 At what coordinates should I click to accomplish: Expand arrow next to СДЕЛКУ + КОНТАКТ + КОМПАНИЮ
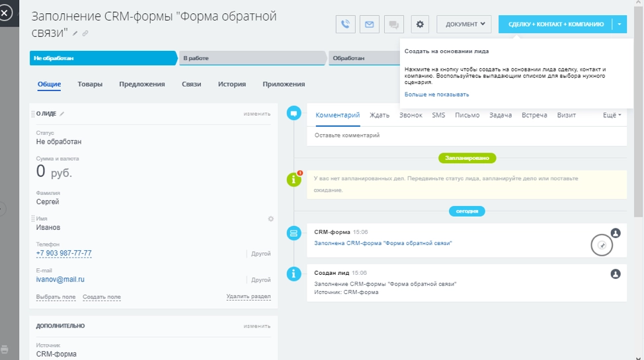click(x=620, y=24)
